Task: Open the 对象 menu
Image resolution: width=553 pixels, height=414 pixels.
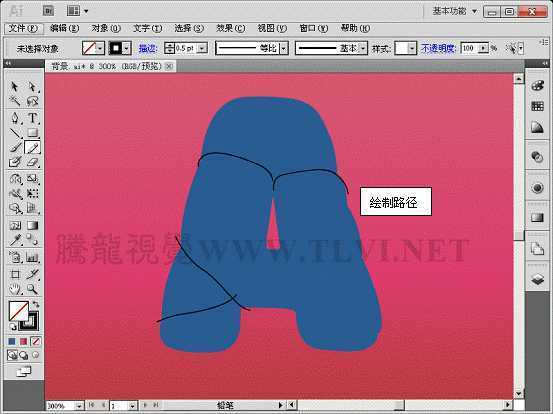Action: [x=106, y=28]
